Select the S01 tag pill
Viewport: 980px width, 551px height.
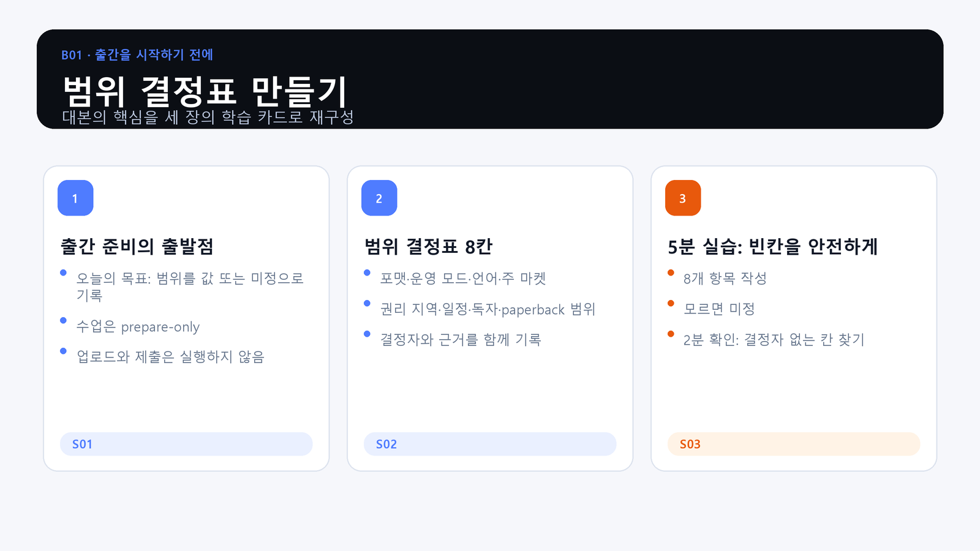186,444
